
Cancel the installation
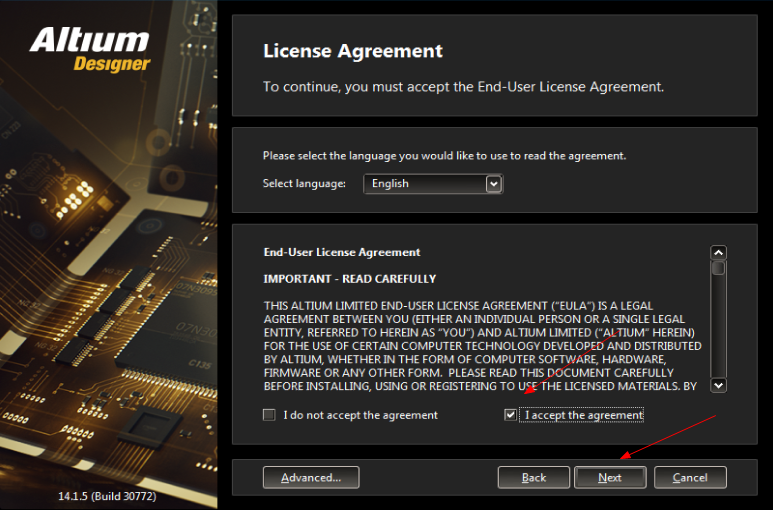click(x=690, y=477)
